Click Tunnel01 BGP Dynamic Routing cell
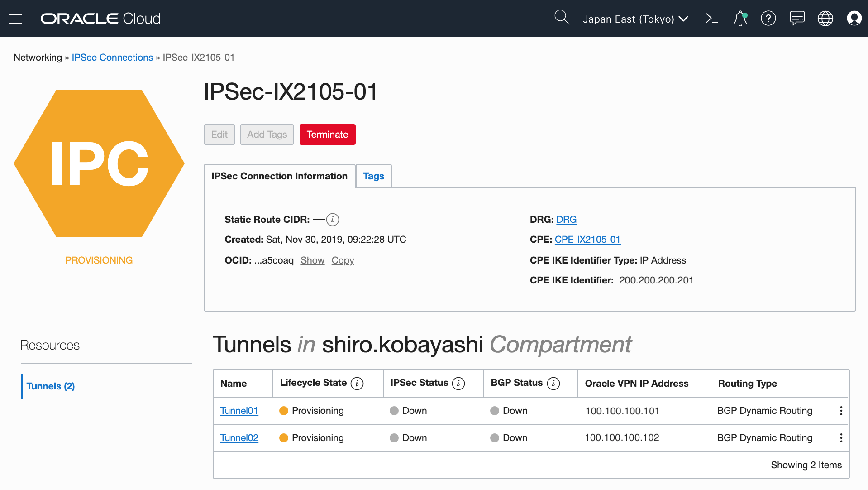Image resolution: width=868 pixels, height=490 pixels. tap(765, 411)
